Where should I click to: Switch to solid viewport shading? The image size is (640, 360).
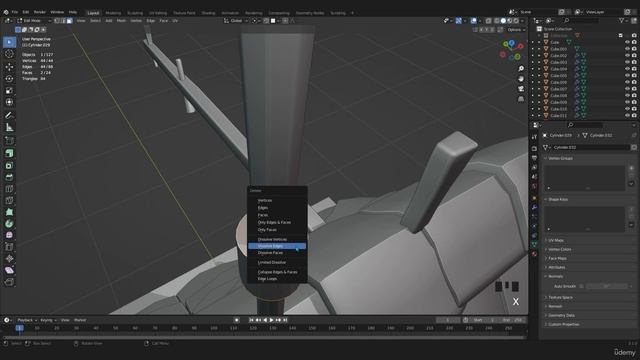[x=503, y=20]
